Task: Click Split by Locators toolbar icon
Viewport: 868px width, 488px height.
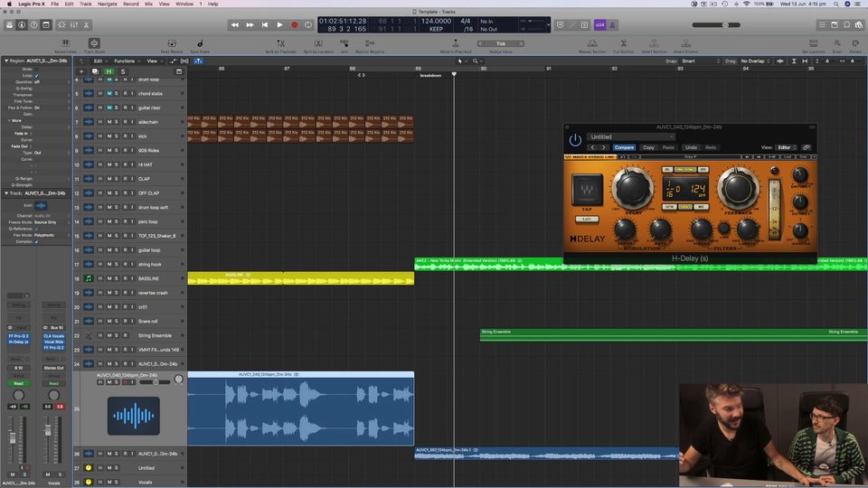Action: tap(318, 43)
